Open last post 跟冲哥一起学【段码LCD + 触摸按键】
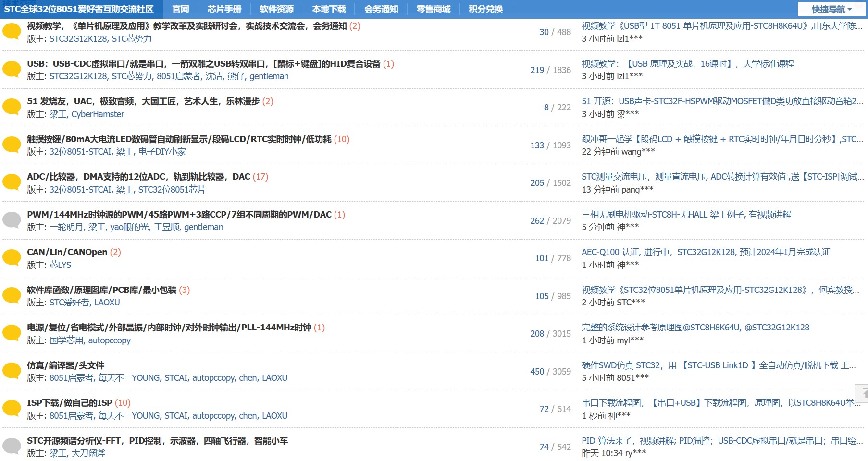The height and width of the screenshot is (461, 868). point(722,139)
